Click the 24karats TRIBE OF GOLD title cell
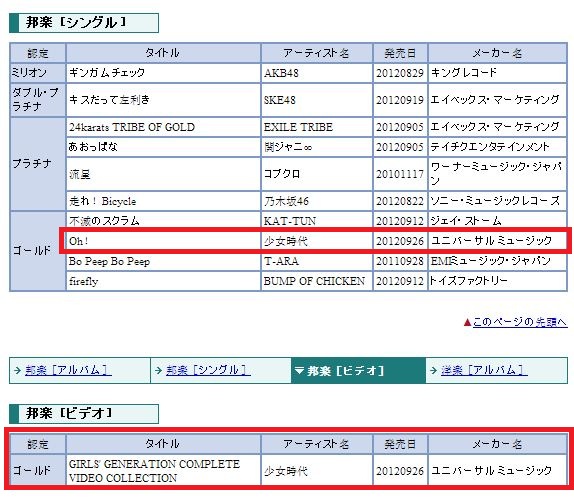 (163, 127)
